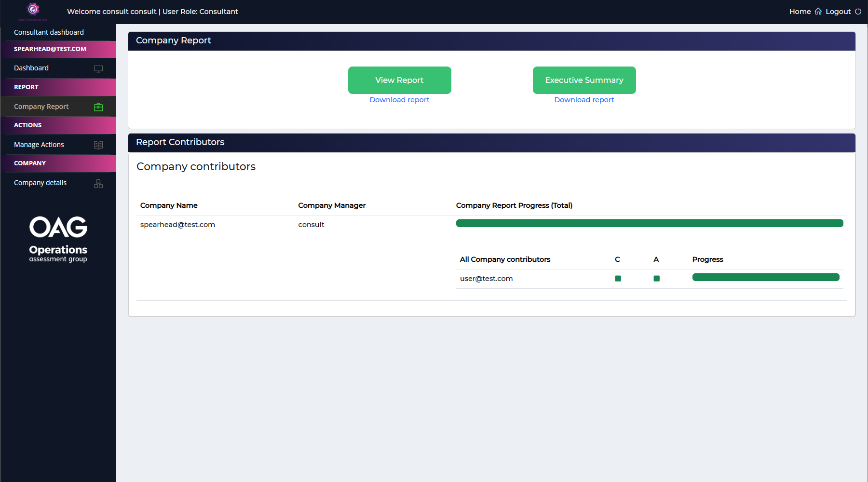
Task: Download report under Executive Summary
Action: (584, 100)
